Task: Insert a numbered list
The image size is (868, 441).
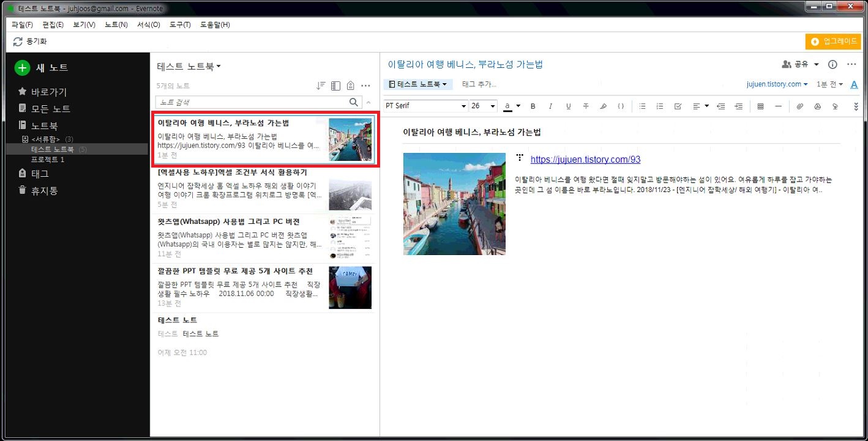Action: tap(660, 106)
